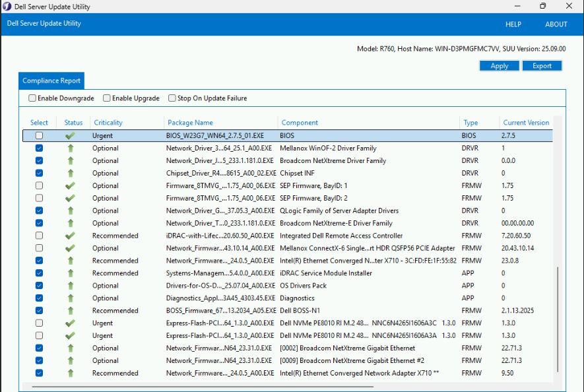Click the upgrade arrow icon for [0009] Broadcom Gigabit Ethernet #2
The width and height of the screenshot is (584, 392).
(71, 361)
